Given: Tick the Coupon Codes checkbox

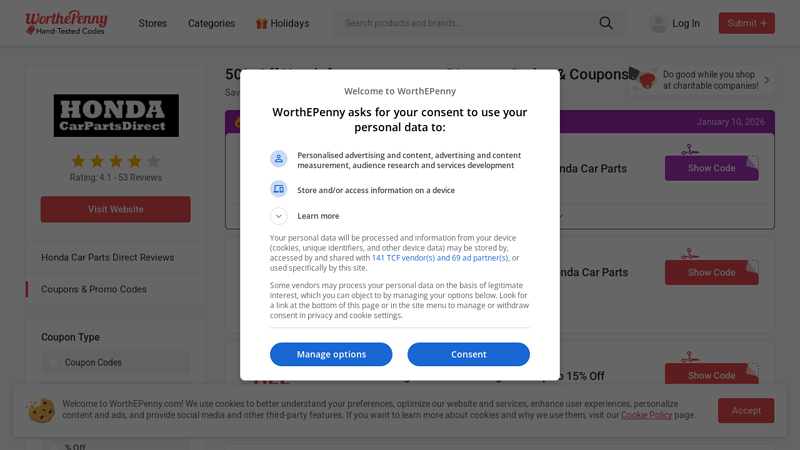Looking at the screenshot, I should (x=54, y=363).
